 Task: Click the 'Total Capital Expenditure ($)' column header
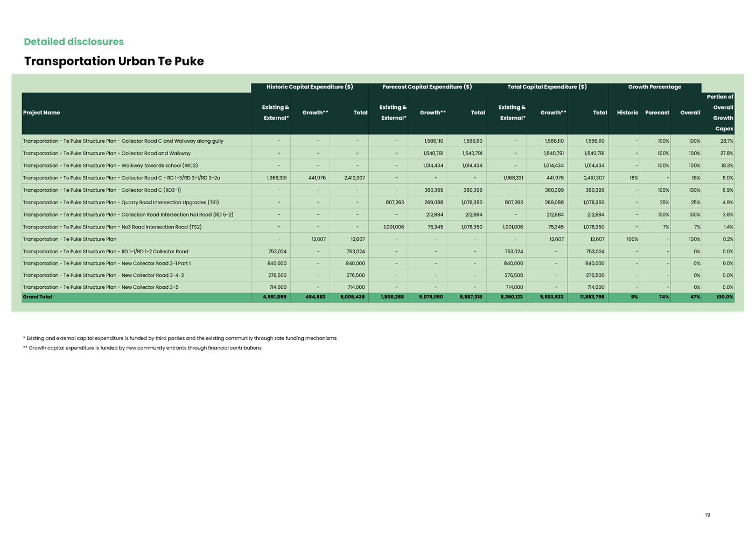[x=547, y=87]
